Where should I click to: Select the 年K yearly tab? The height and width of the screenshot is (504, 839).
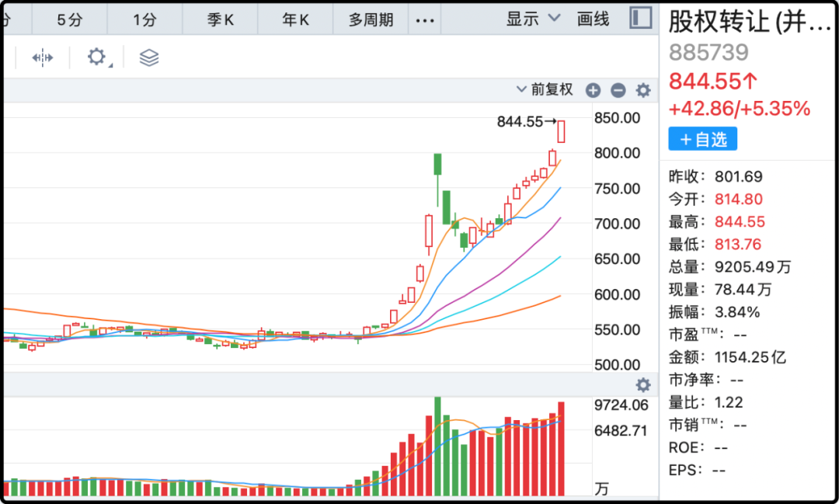(x=295, y=20)
